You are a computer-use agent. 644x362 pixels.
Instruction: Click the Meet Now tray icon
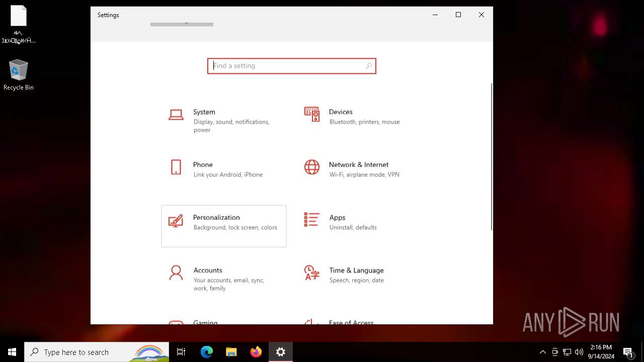[555, 352]
